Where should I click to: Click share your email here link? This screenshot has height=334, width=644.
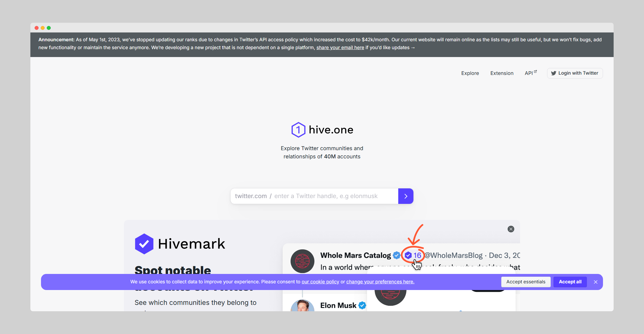340,48
